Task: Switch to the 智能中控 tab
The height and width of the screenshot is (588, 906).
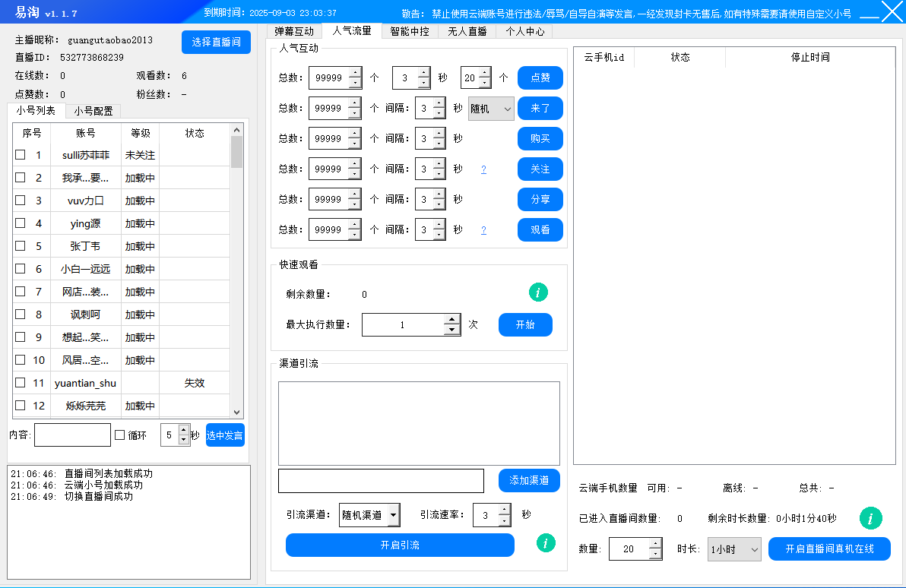Action: coord(409,31)
